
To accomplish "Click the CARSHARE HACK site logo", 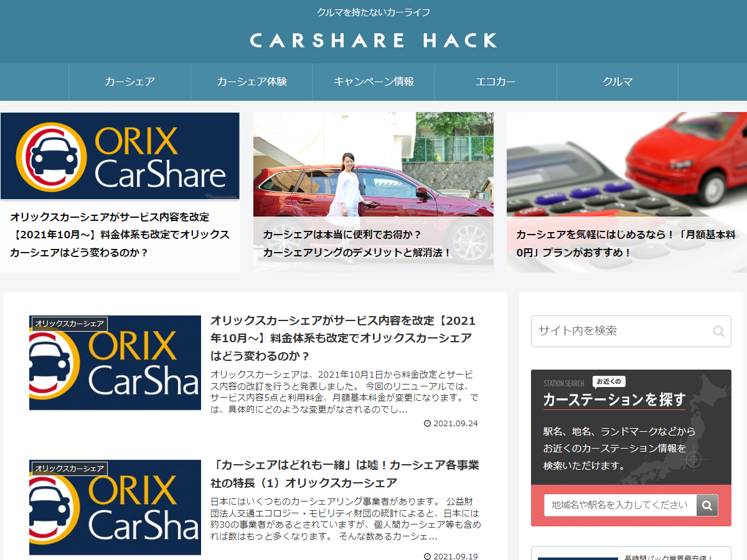I will click(374, 40).
